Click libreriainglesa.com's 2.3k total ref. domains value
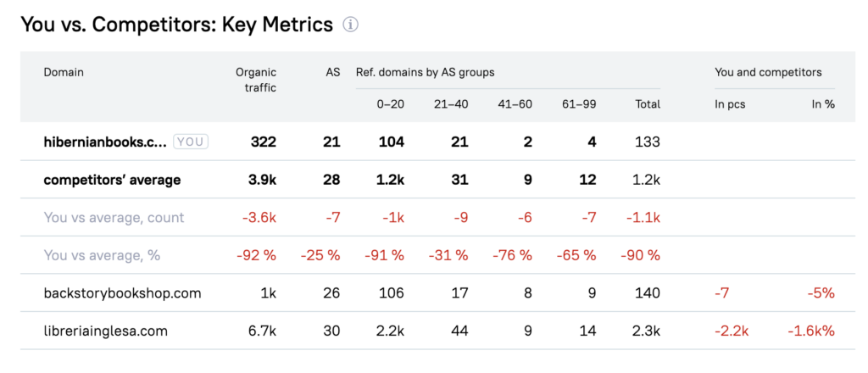868x373 pixels. 646,331
